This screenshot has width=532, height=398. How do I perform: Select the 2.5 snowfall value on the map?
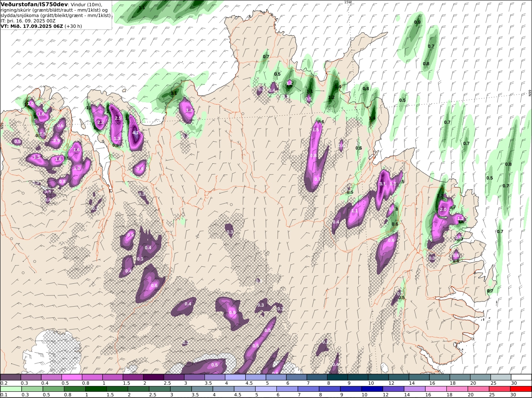click(118, 118)
